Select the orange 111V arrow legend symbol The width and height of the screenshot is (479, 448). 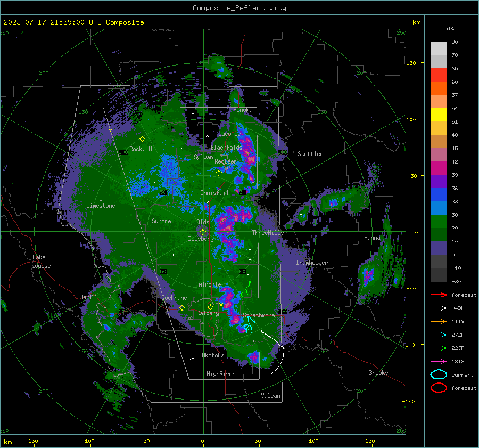(x=439, y=321)
